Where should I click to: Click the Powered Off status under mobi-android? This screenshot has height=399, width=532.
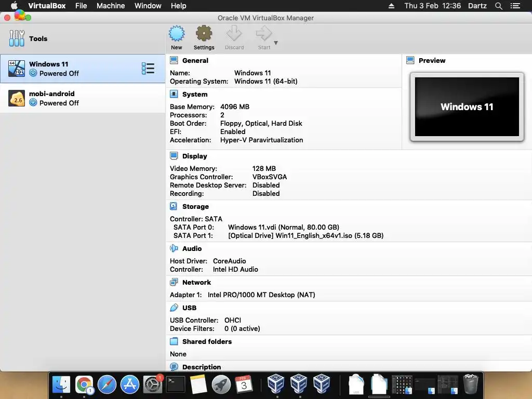pos(59,103)
